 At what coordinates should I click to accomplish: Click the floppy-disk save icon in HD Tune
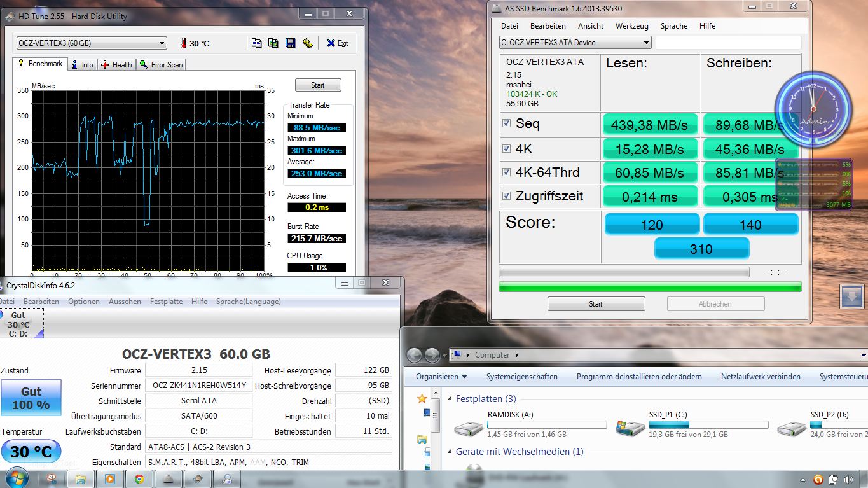[x=290, y=43]
